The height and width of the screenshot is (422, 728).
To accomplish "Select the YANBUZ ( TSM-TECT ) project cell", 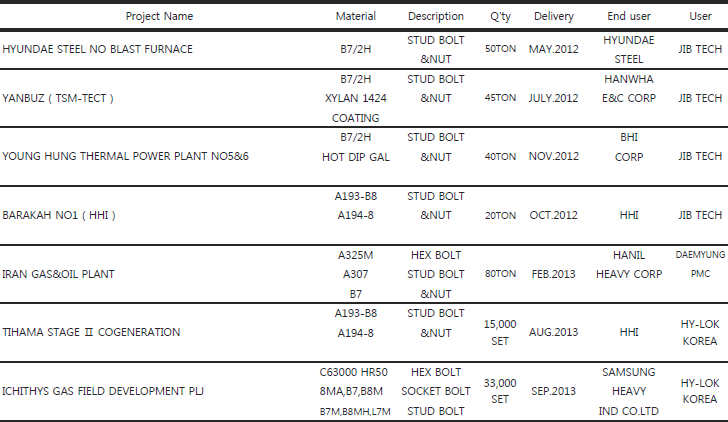I will pos(58,98).
